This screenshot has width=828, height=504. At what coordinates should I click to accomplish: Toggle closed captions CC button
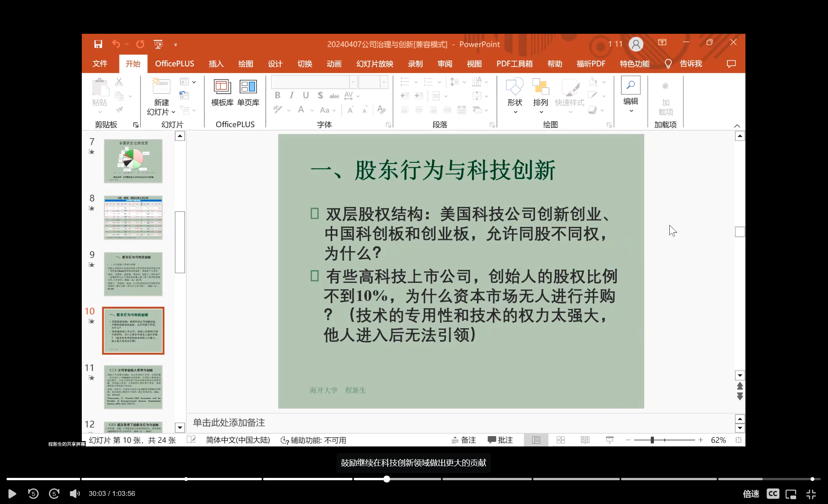(x=773, y=494)
